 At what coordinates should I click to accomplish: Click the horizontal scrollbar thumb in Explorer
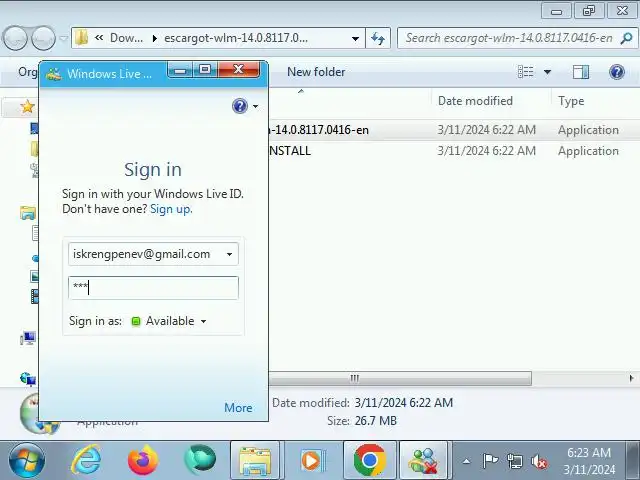(x=400, y=378)
